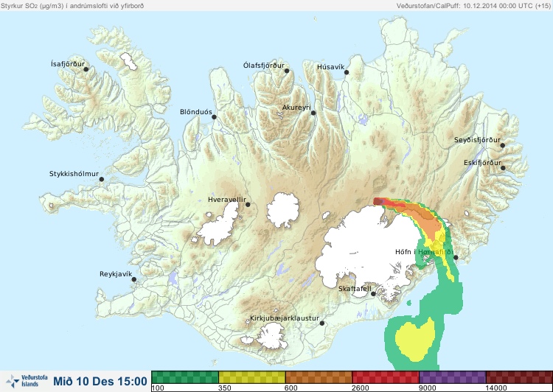Click the 'Stykkishólmur' label text
This screenshot has height=392, width=553.
74,174
